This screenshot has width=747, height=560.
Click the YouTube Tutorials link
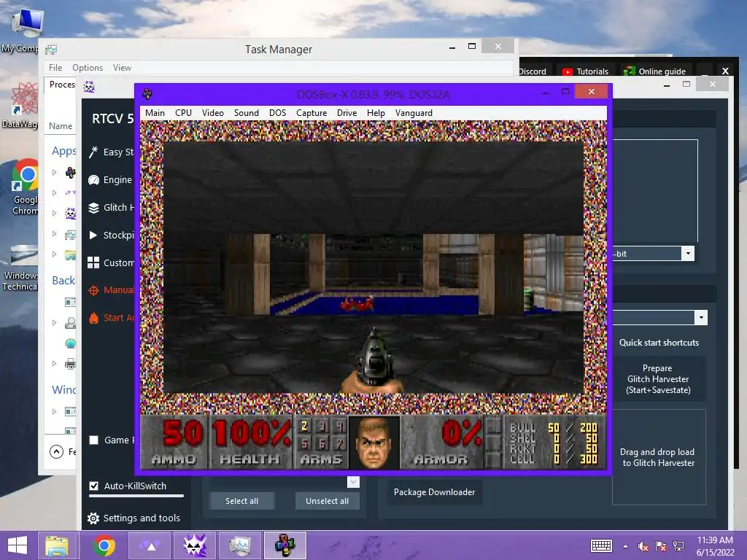[x=585, y=71]
